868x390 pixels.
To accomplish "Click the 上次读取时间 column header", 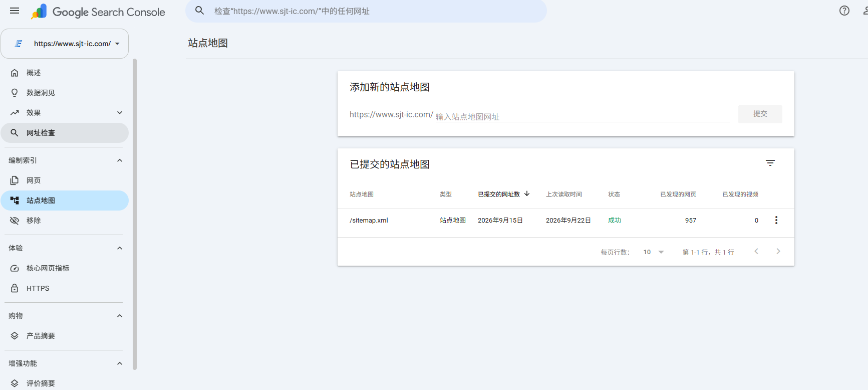I will tap(563, 194).
